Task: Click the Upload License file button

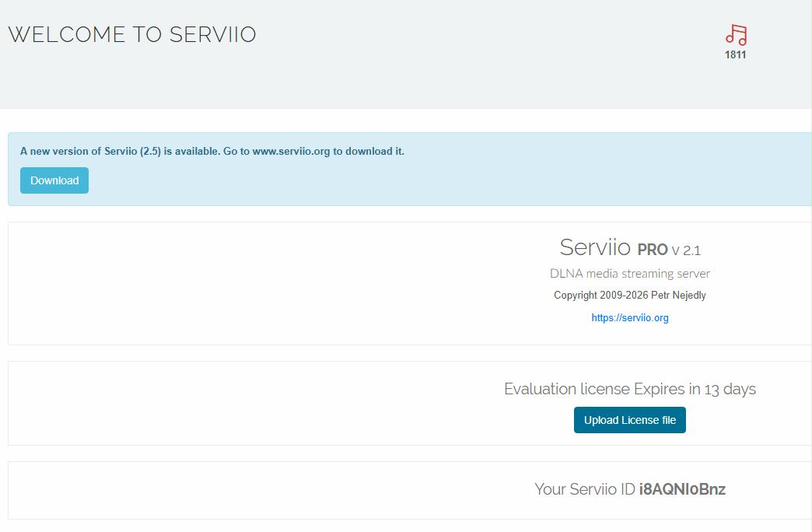Action: (630, 419)
